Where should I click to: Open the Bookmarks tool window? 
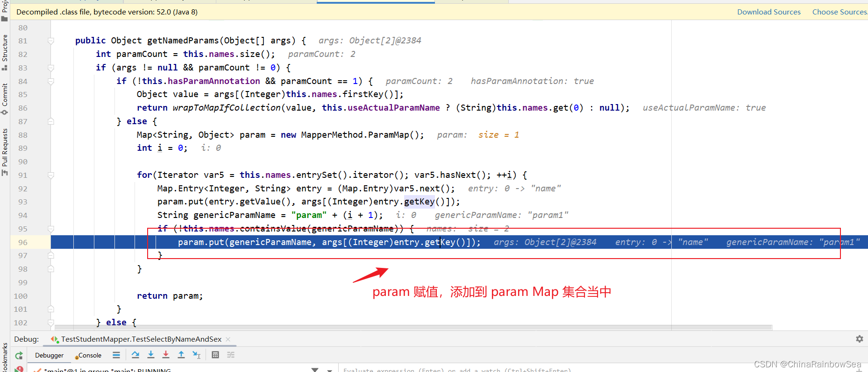tap(5, 357)
